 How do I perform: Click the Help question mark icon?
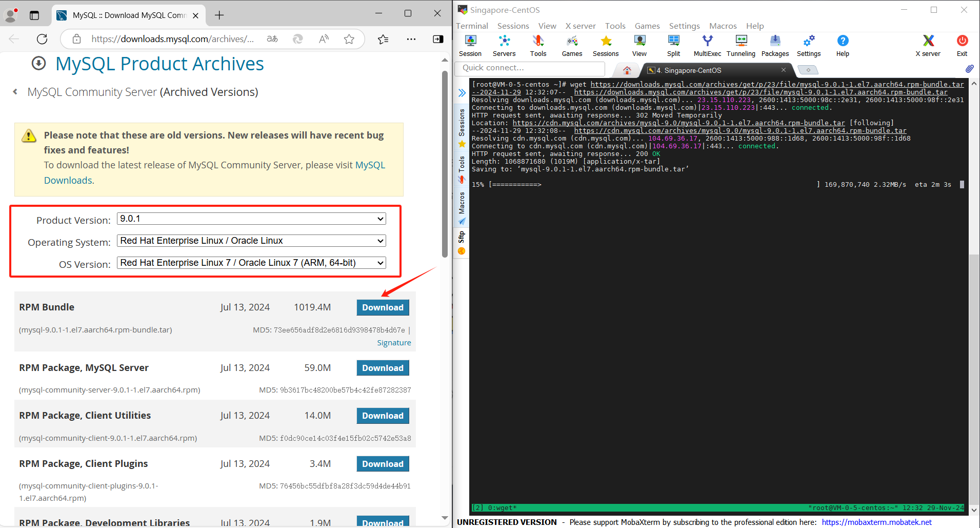click(x=843, y=45)
